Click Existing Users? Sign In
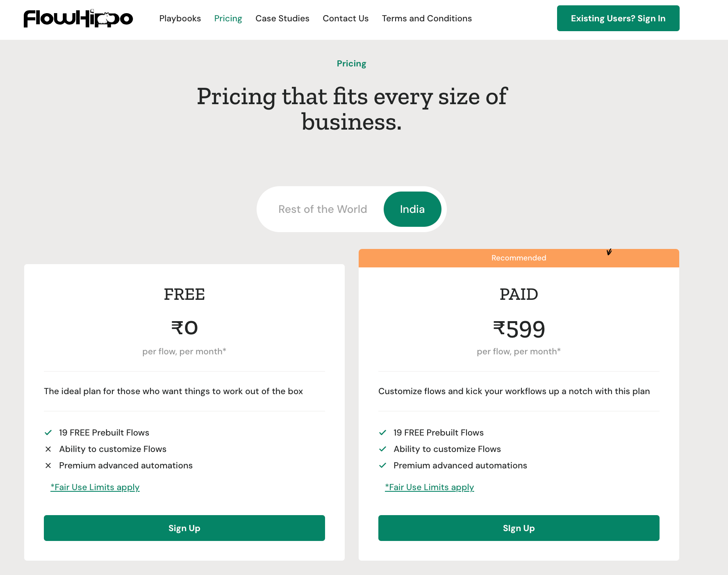Image resolution: width=728 pixels, height=575 pixels. click(x=618, y=18)
